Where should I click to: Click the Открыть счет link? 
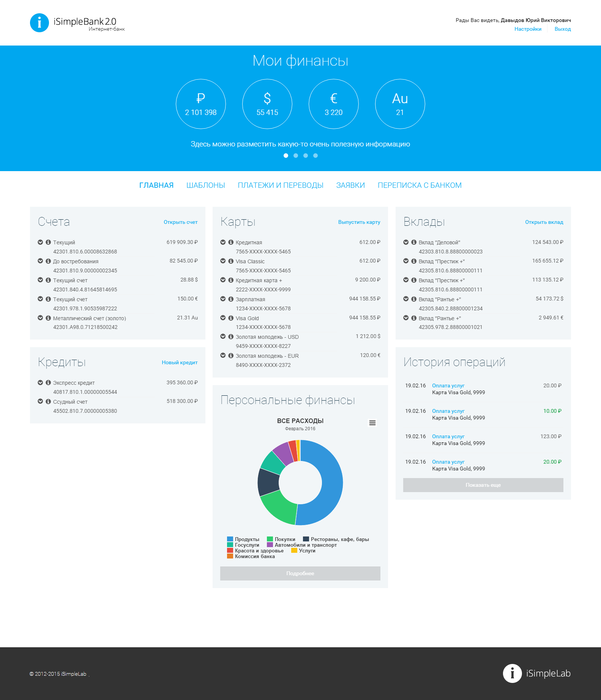point(180,222)
